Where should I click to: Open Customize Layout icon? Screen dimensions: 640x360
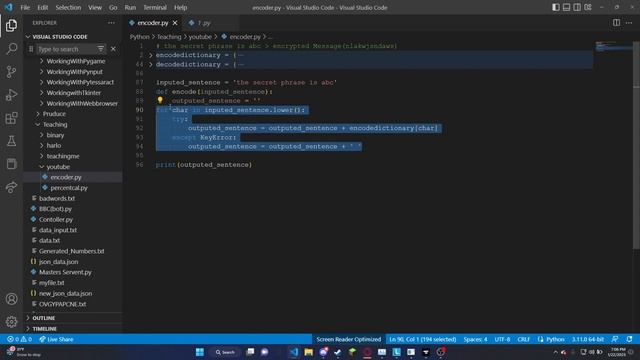point(588,7)
